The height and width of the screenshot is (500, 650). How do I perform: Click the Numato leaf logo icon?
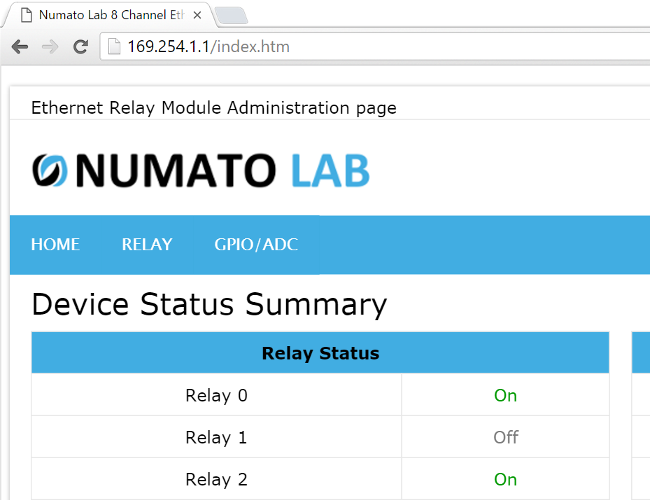(50, 170)
